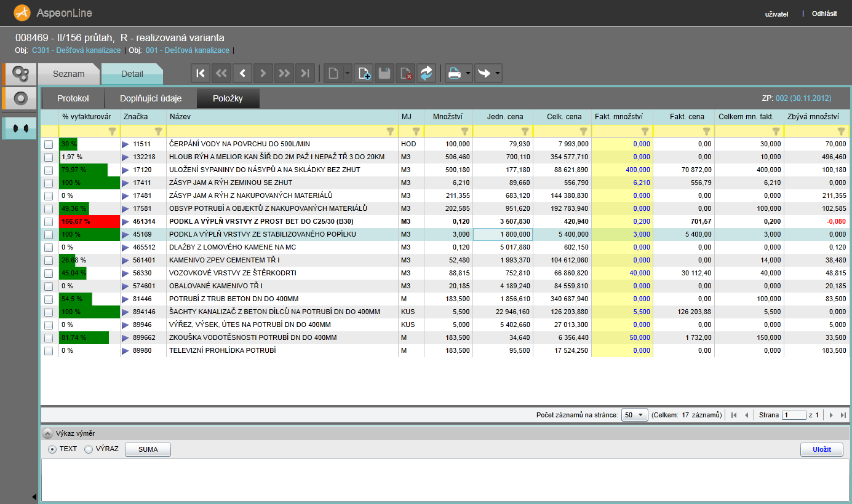Screen dimensions: 852x504
Task: Click the 81,74 % progress bar
Action: pyautogui.click(x=84, y=337)
